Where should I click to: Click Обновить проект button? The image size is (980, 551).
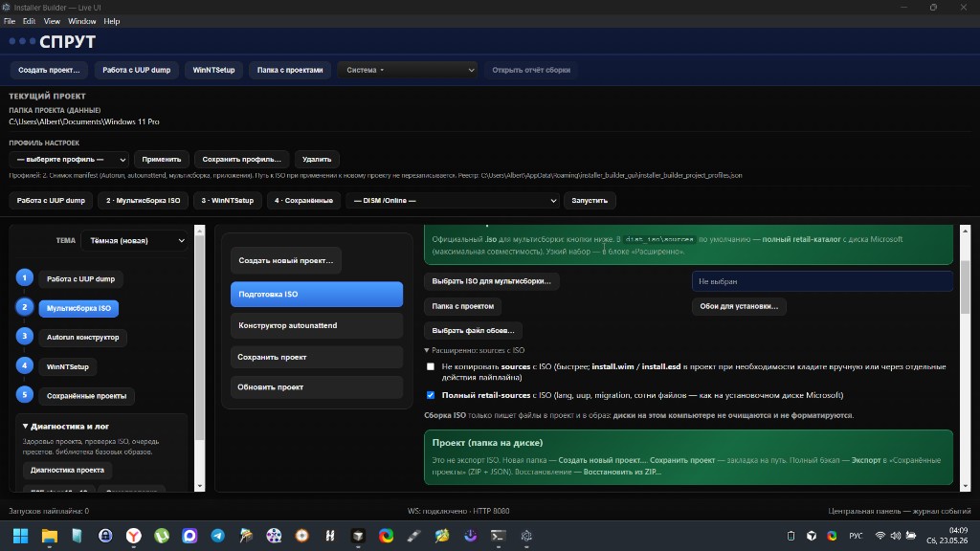click(317, 387)
